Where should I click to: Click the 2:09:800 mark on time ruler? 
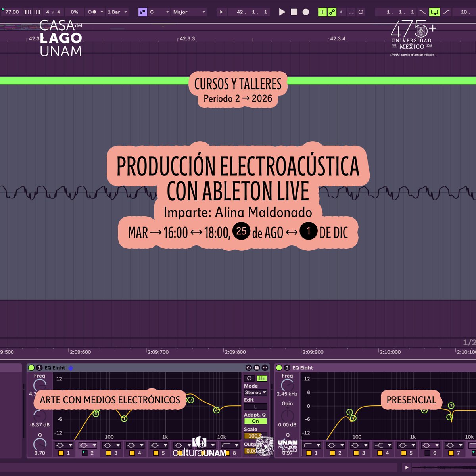[235, 352]
